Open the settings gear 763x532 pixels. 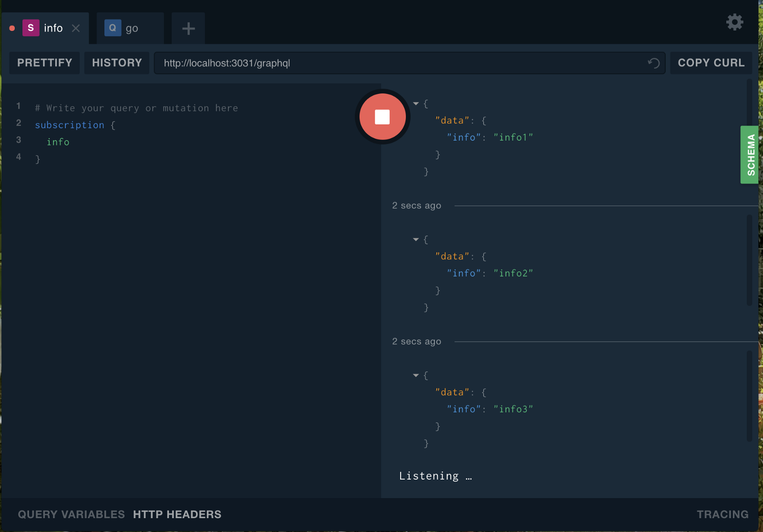(x=734, y=22)
